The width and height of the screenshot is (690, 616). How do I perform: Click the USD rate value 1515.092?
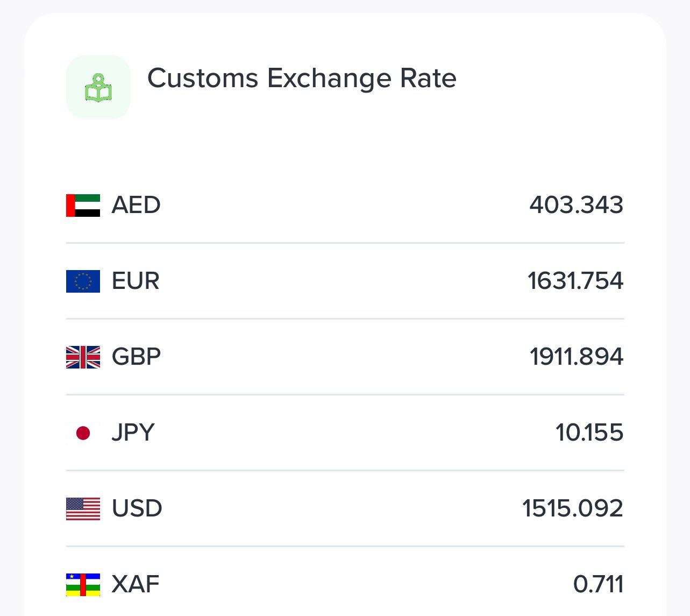click(x=572, y=509)
